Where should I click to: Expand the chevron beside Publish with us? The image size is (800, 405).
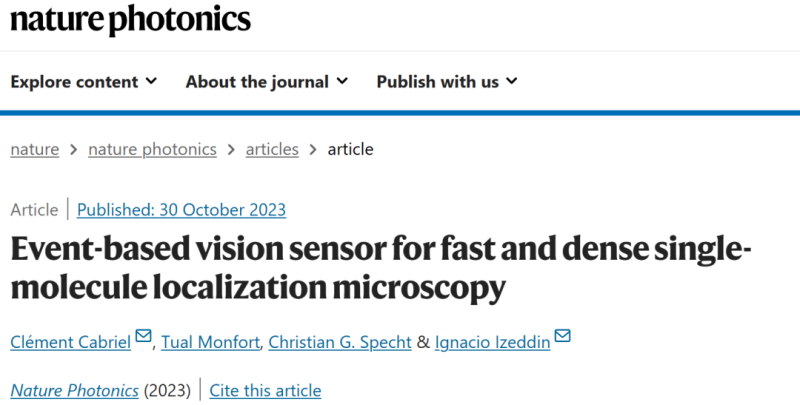512,81
